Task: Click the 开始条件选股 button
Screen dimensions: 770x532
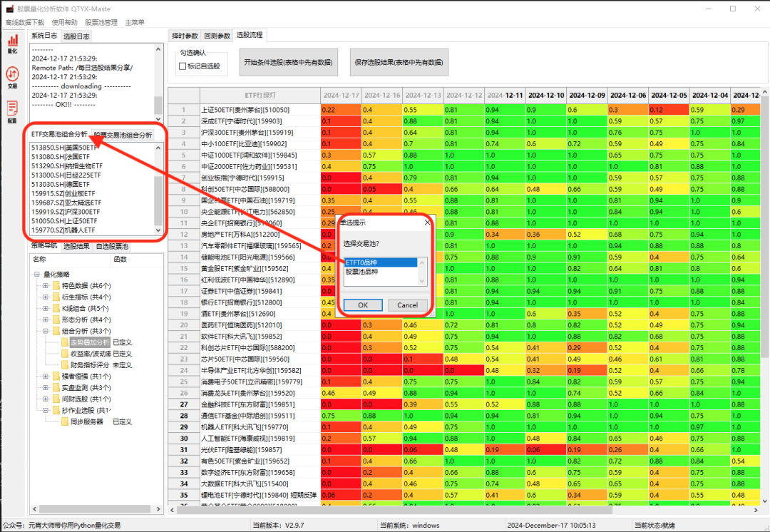Action: pyautogui.click(x=288, y=62)
